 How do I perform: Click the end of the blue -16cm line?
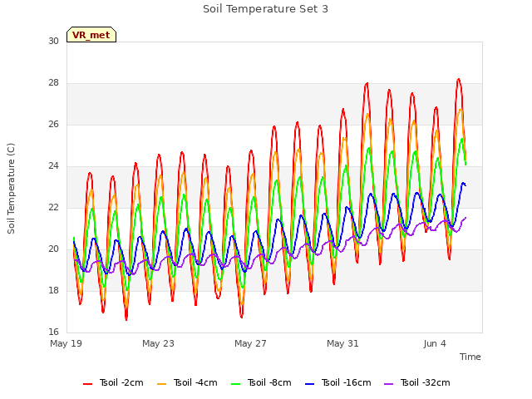(465, 185)
